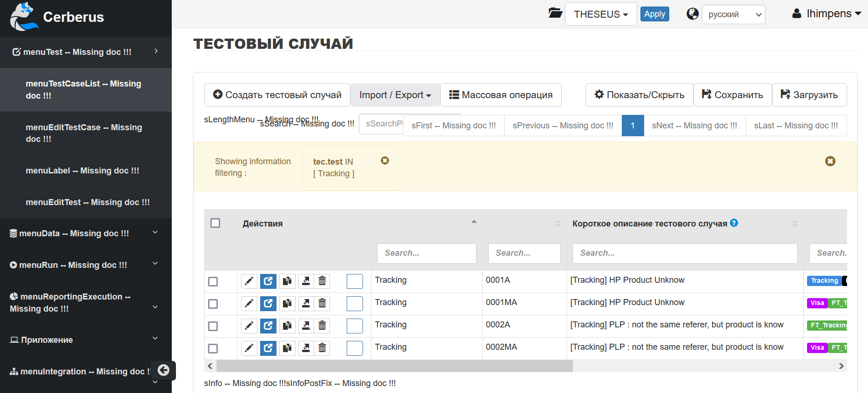Duplicate test case 0001MA using the copy icon
This screenshot has width=868, height=393.
click(287, 303)
